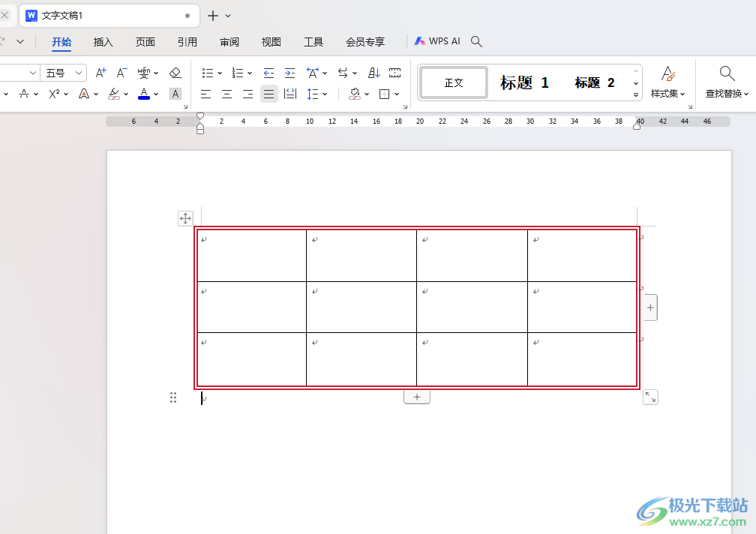Apply text highlight color pen
The image size is (756, 534).
[114, 94]
